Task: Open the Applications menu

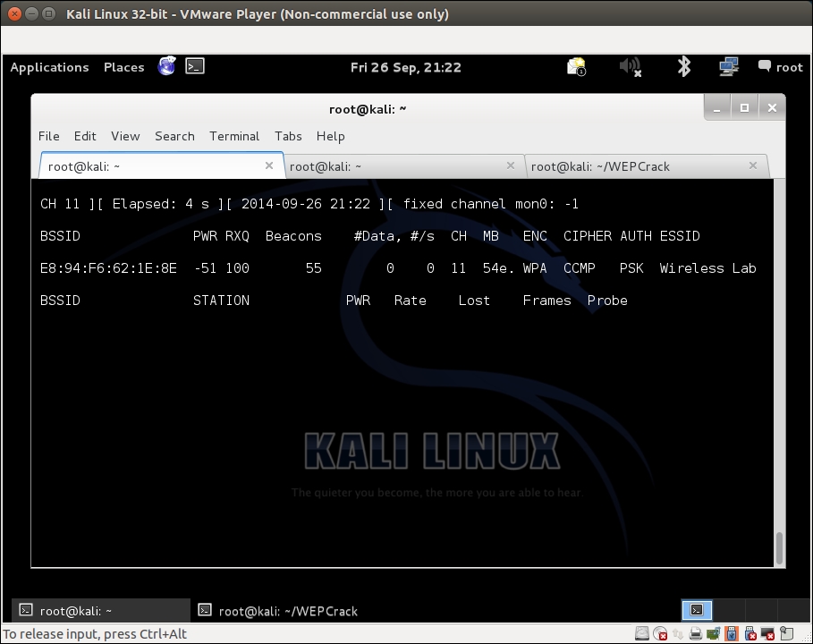Action: pos(49,67)
